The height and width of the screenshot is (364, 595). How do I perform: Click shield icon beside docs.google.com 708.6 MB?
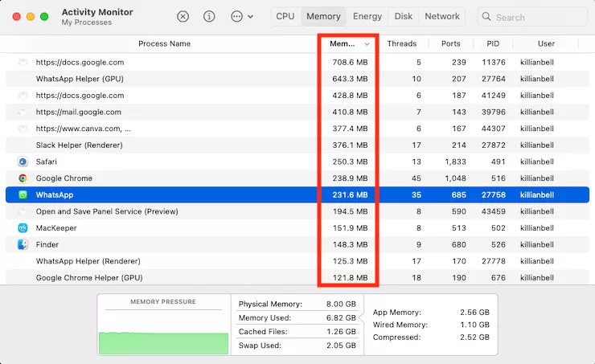pos(23,62)
